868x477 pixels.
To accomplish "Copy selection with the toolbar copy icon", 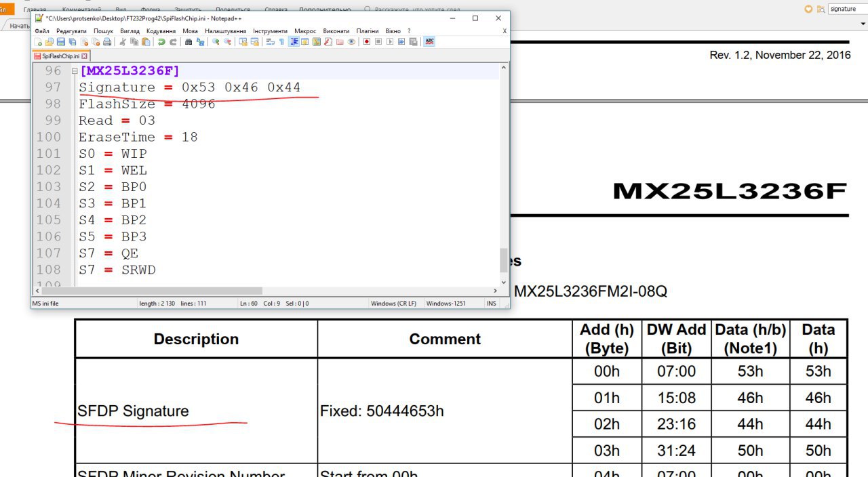I will 134,42.
